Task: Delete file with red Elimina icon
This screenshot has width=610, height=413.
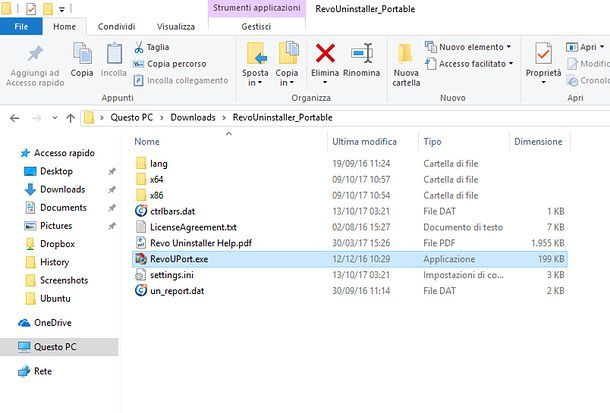Action: tap(325, 53)
